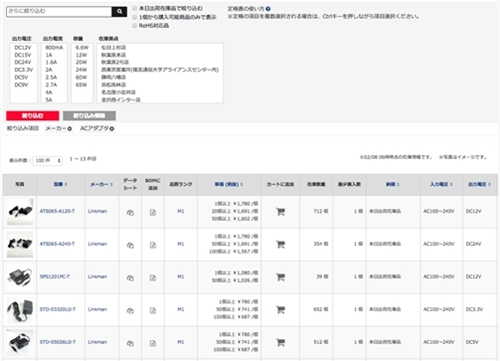The image size is (500, 361).
Task: Sort by メーカー column header
Action: point(101,184)
